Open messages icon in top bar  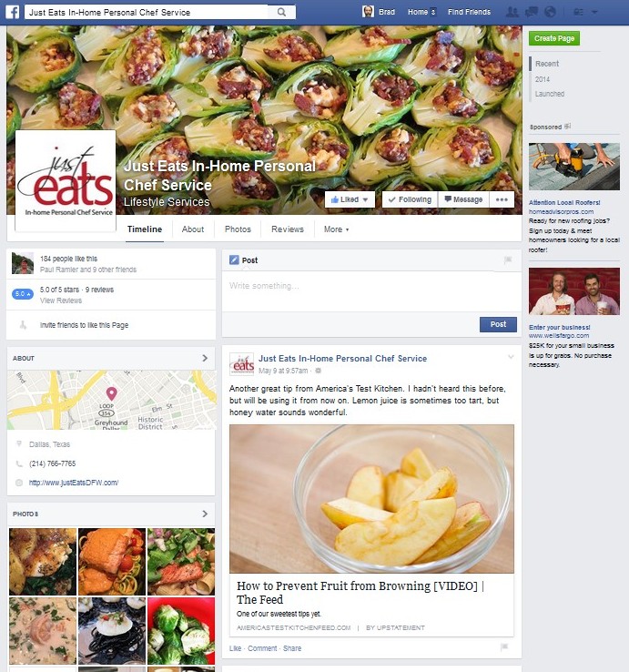pyautogui.click(x=532, y=12)
